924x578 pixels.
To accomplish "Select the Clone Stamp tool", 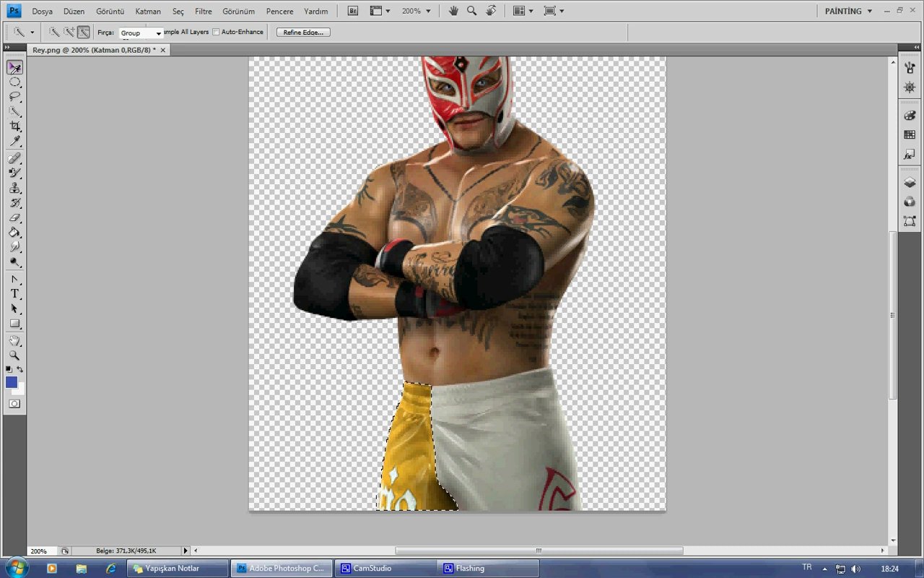I will tap(14, 188).
